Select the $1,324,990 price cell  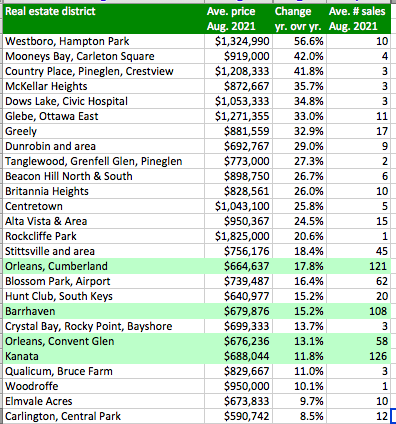(x=238, y=41)
